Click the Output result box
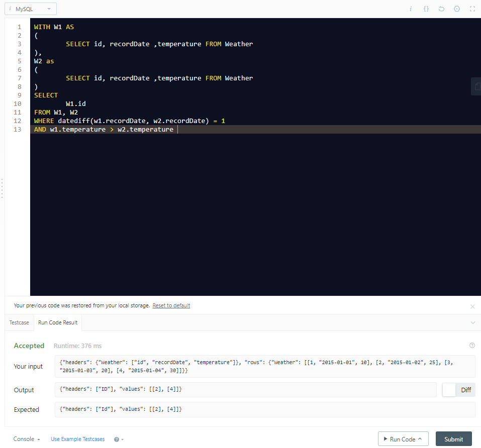 click(245, 389)
